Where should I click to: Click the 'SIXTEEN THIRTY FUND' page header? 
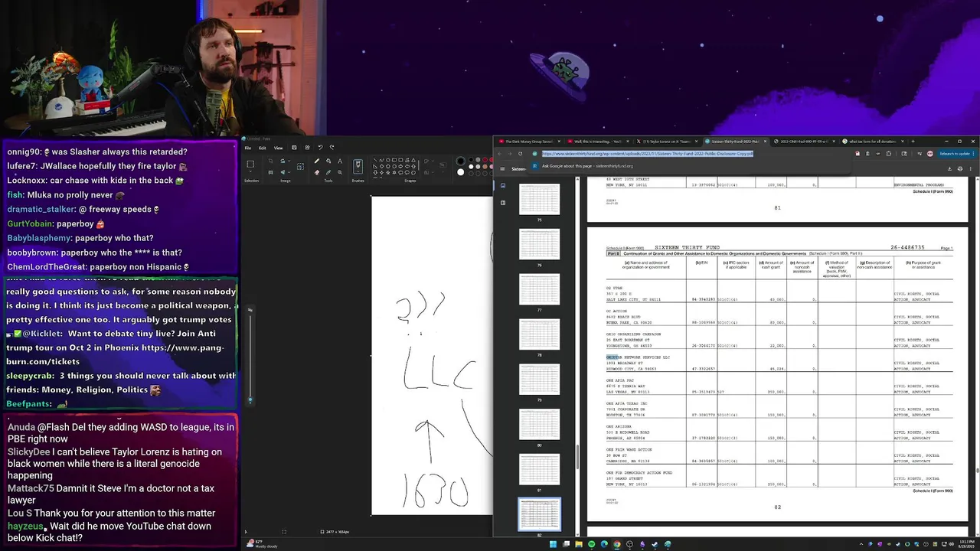coord(688,248)
